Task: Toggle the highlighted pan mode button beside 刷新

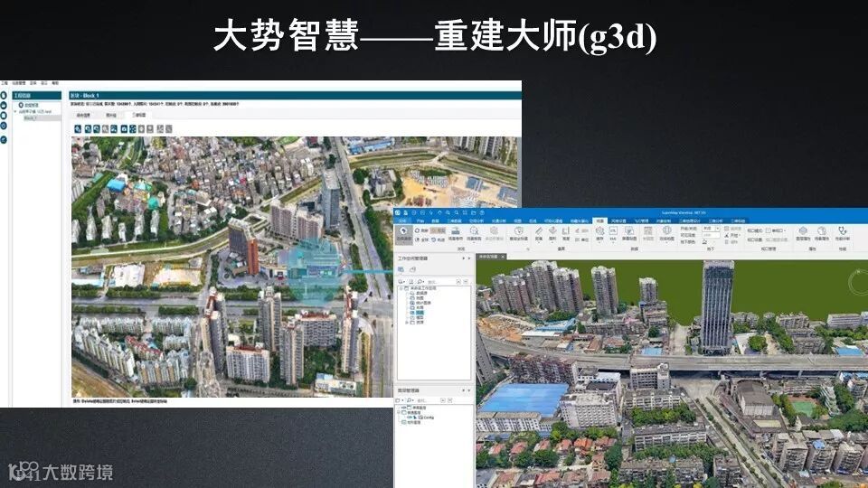Action: coord(438,230)
